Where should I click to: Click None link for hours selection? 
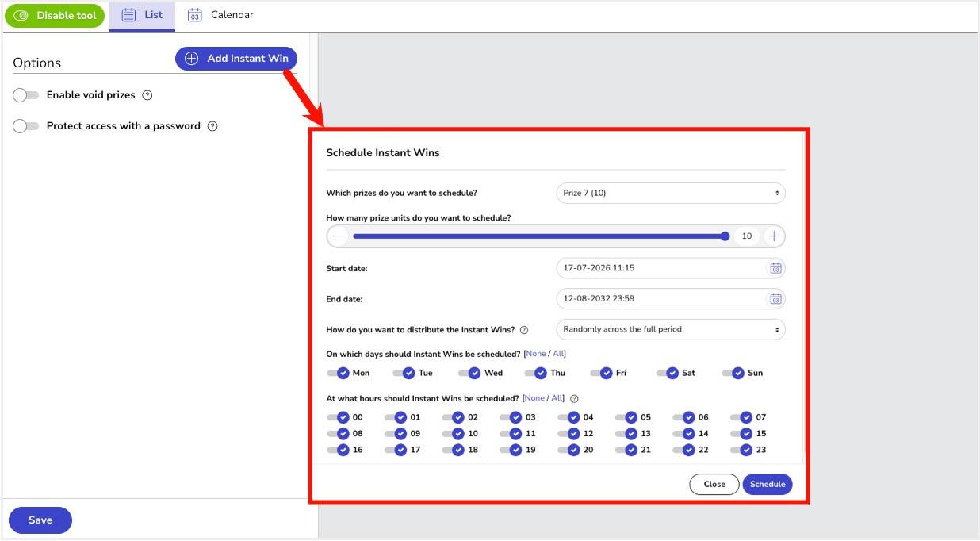point(534,398)
